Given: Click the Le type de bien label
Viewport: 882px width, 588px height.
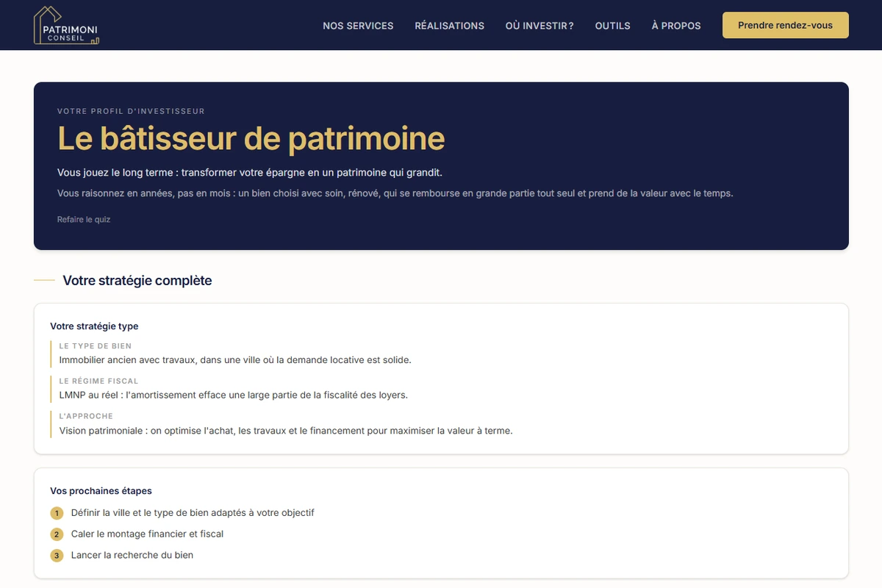Looking at the screenshot, I should pos(96,345).
